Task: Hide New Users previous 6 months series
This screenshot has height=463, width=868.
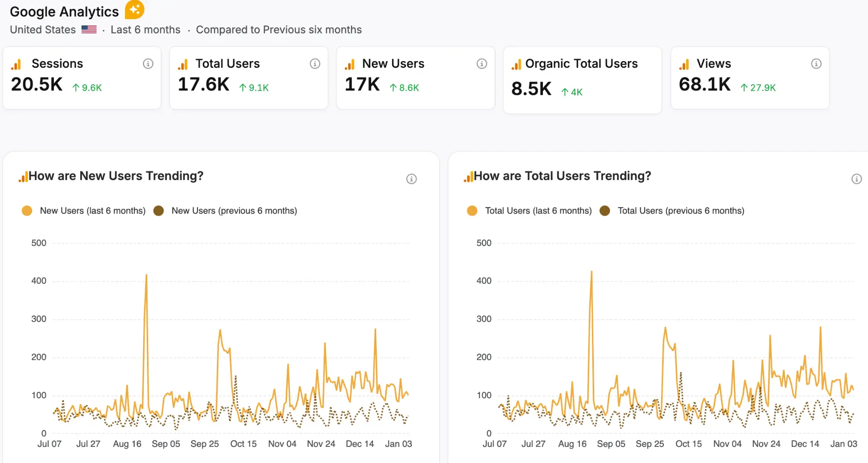Action: tap(159, 210)
